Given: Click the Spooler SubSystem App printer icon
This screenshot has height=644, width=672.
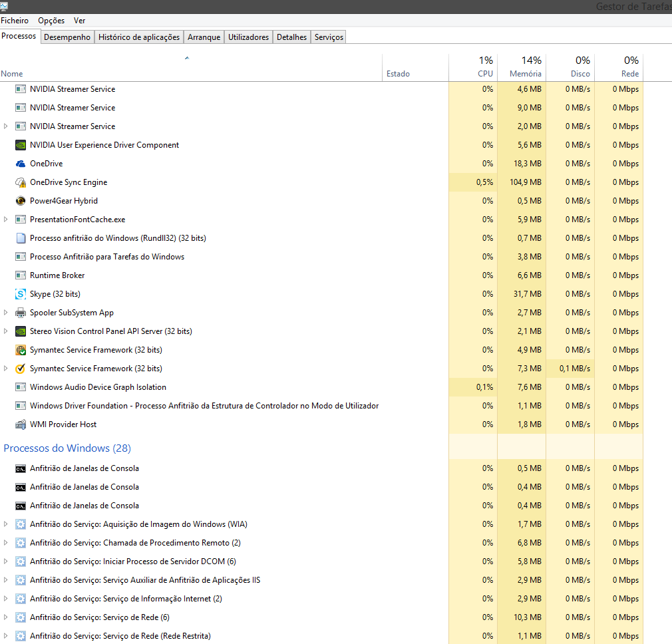Looking at the screenshot, I should tap(21, 313).
